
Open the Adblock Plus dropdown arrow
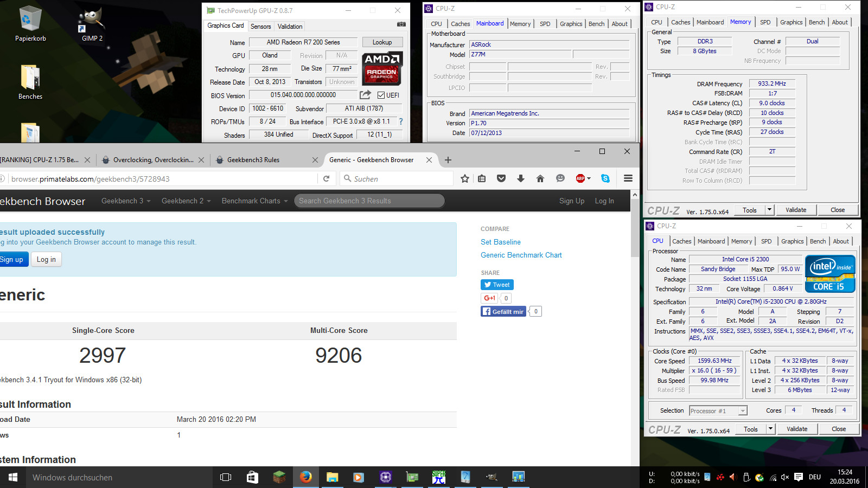point(589,178)
